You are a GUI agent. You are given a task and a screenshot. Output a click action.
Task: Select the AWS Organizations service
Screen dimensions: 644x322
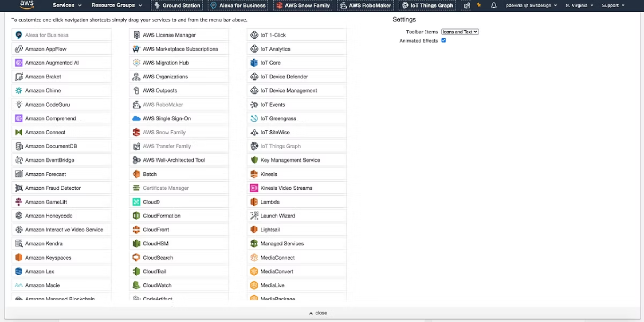(x=179, y=76)
